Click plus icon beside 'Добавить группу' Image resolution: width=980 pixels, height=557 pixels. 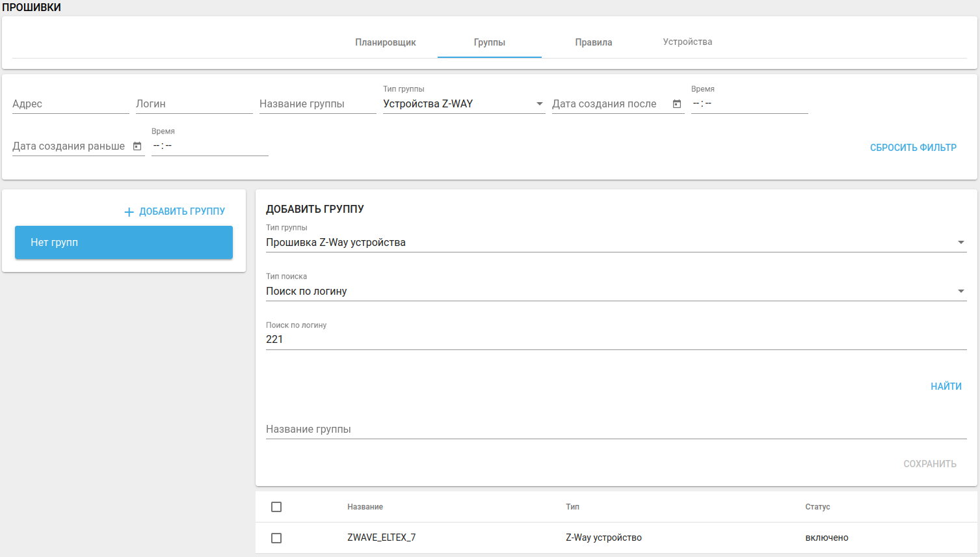129,212
